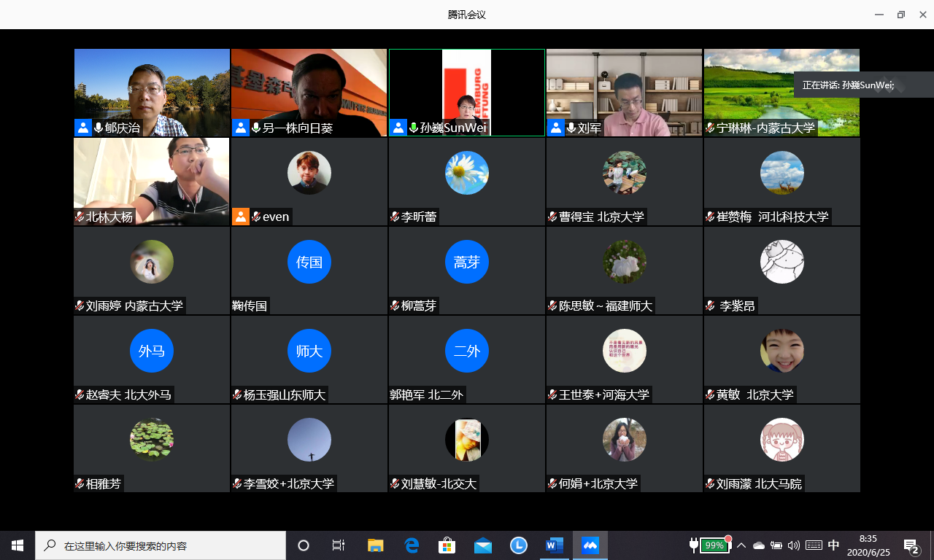Open the volume control in the system tray
The height and width of the screenshot is (560, 934).
point(794,545)
